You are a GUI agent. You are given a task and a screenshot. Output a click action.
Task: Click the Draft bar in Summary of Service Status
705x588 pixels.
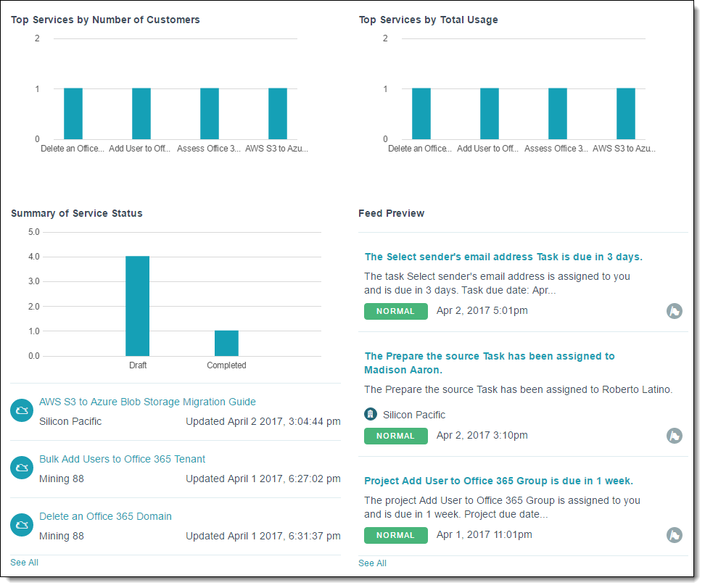pyautogui.click(x=138, y=305)
